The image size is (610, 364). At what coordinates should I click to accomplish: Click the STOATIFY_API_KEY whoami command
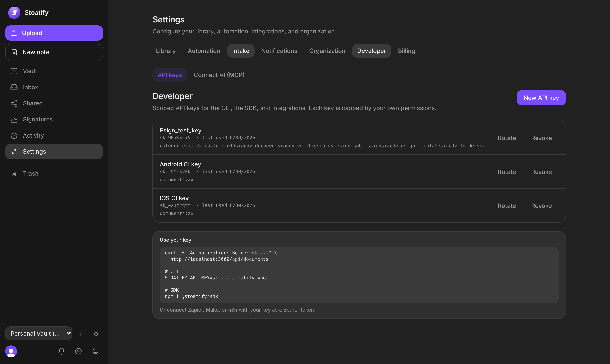219,278
